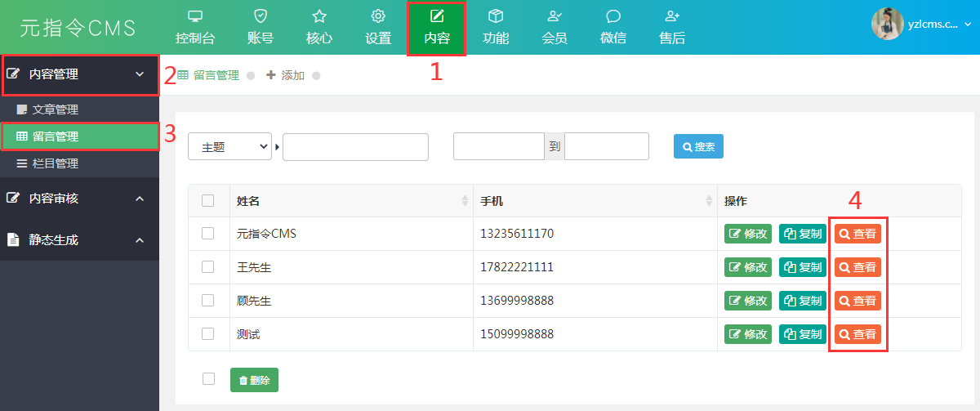Open 文章管理 in the sidebar
980x411 pixels.
(x=55, y=109)
